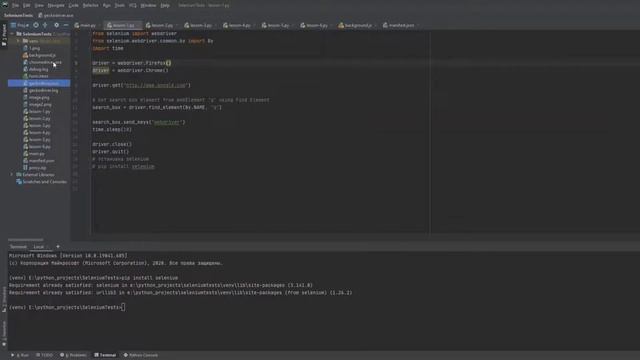Select form.html in the project tree
The height and width of the screenshot is (360, 640).
(x=36, y=76)
